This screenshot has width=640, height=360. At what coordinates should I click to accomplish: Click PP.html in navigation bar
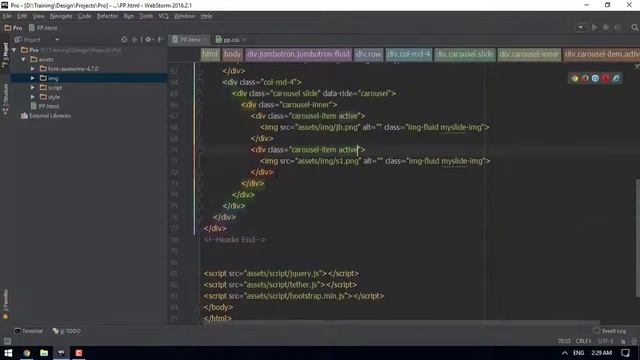point(43,28)
